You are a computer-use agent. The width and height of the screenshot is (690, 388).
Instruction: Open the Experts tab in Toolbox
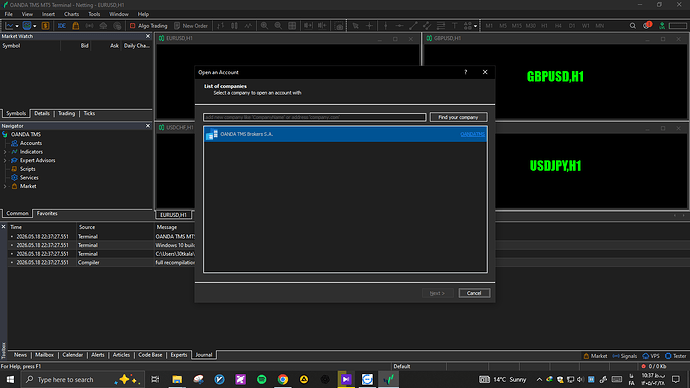pos(179,355)
